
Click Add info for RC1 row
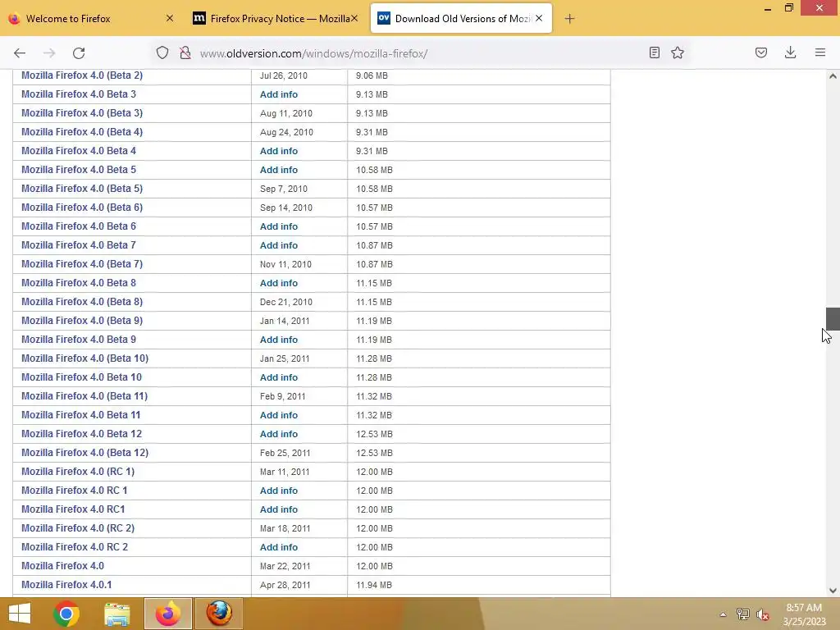279,509
